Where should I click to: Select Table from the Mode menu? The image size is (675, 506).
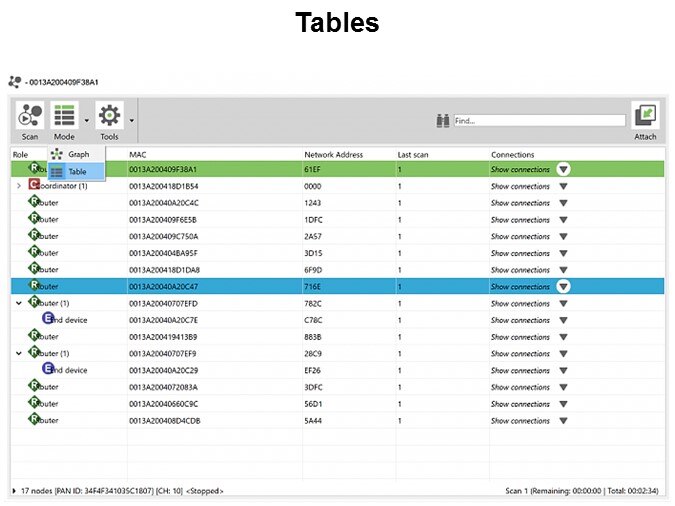[x=77, y=172]
